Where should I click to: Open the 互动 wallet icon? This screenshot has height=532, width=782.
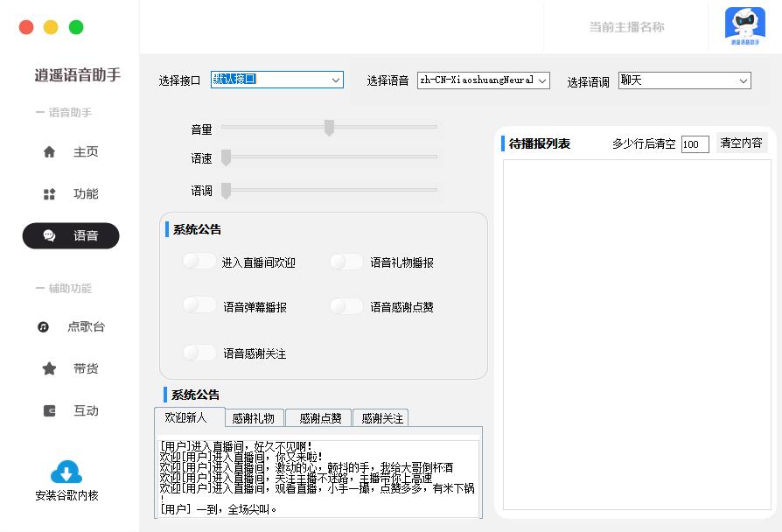[50, 411]
